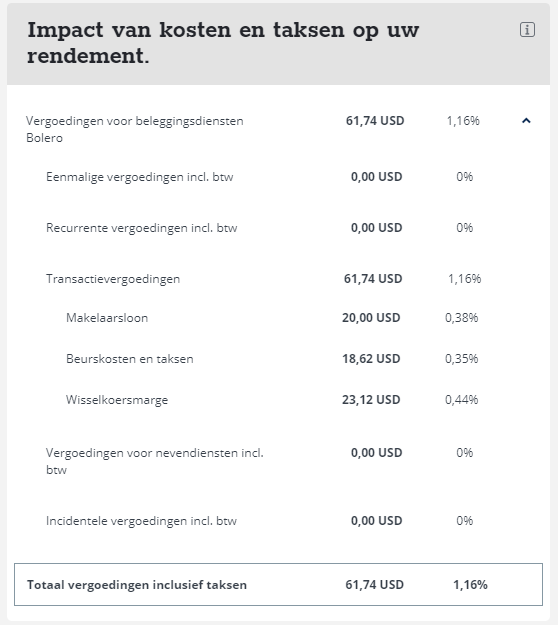
Task: Open the info icon in header
Action: pyautogui.click(x=527, y=30)
